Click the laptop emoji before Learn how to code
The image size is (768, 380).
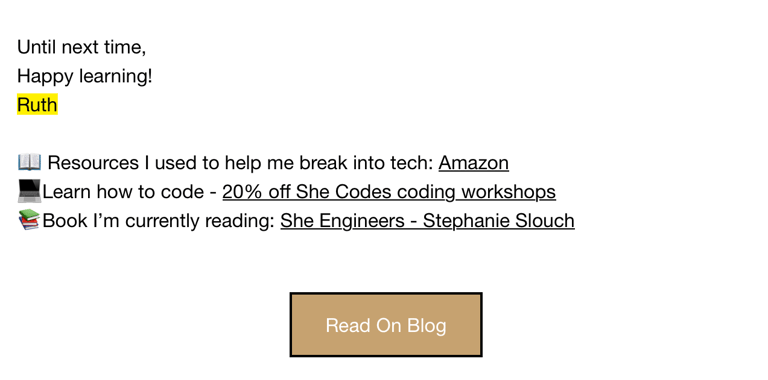29,191
